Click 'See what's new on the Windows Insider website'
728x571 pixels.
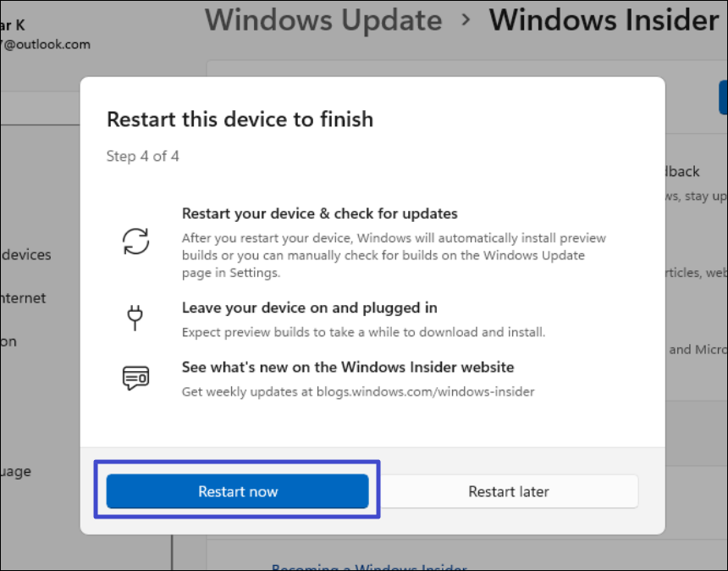348,367
